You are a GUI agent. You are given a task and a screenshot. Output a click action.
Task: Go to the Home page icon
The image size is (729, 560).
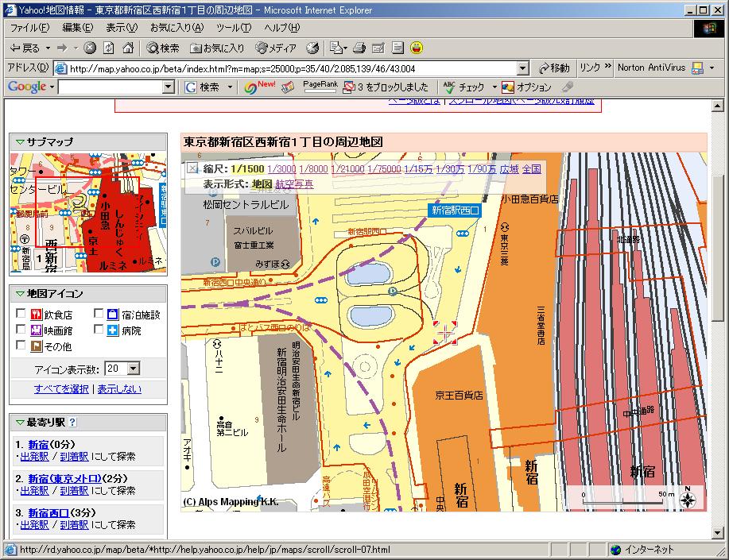pyautogui.click(x=128, y=48)
